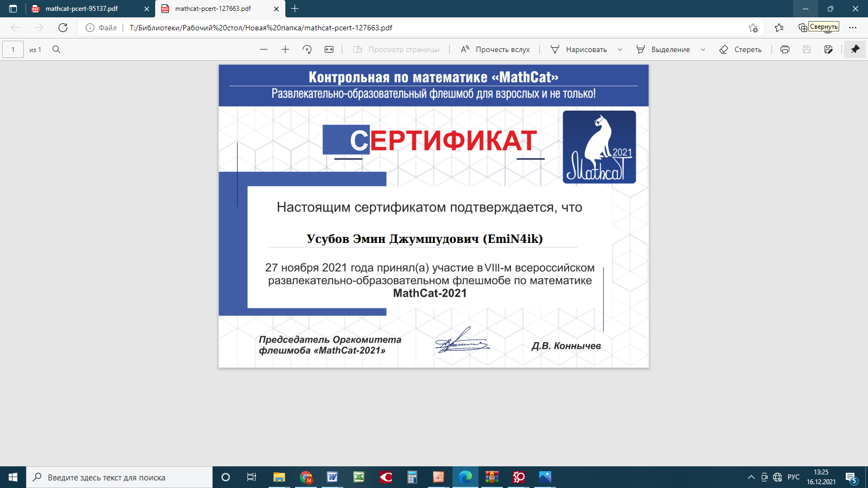Zoom in the PDF
Screen dimensions: 868x488
click(285, 49)
